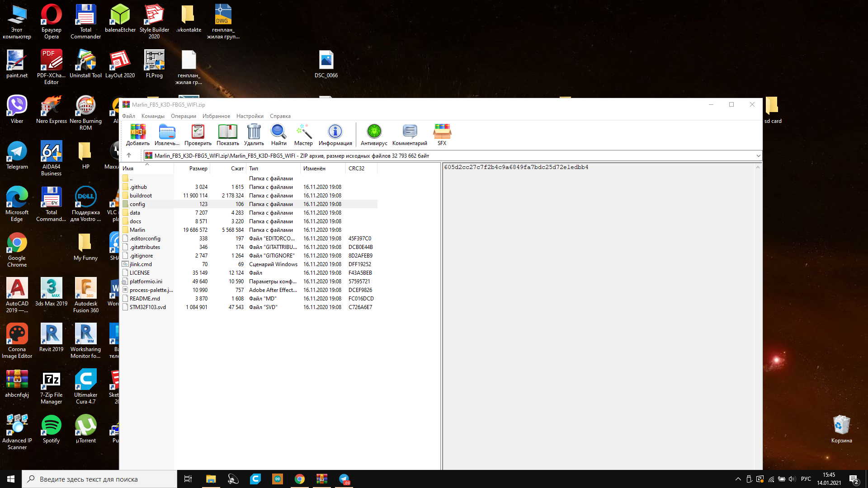Open the Операции menu
868x488 pixels.
click(184, 116)
